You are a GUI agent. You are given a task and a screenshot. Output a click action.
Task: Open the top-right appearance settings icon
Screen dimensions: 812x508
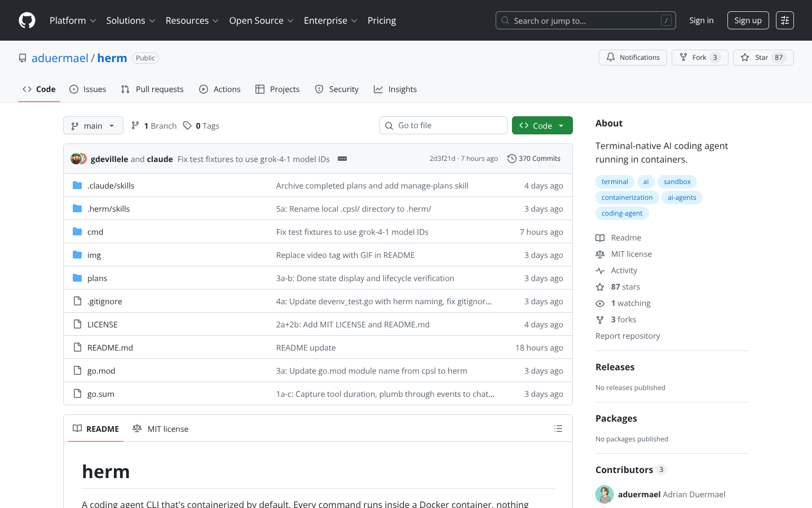[784, 20]
